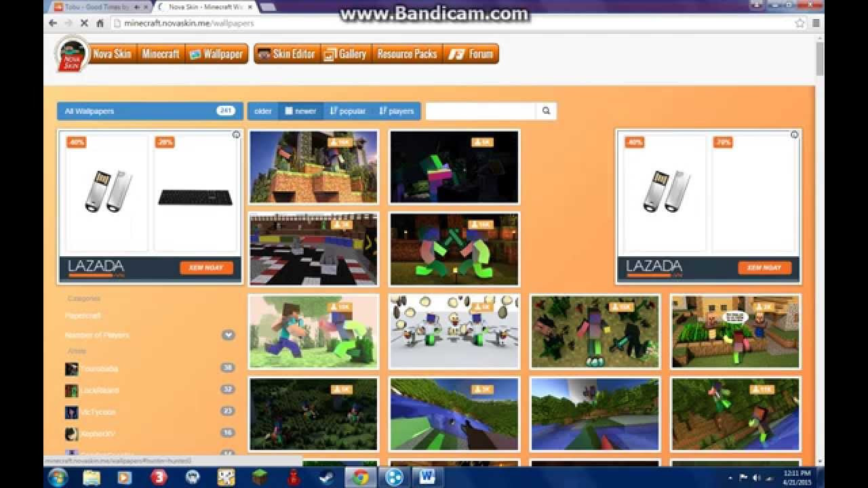Open the dark zombie wallpaper thumbnail
The height and width of the screenshot is (488, 868).
(x=454, y=167)
